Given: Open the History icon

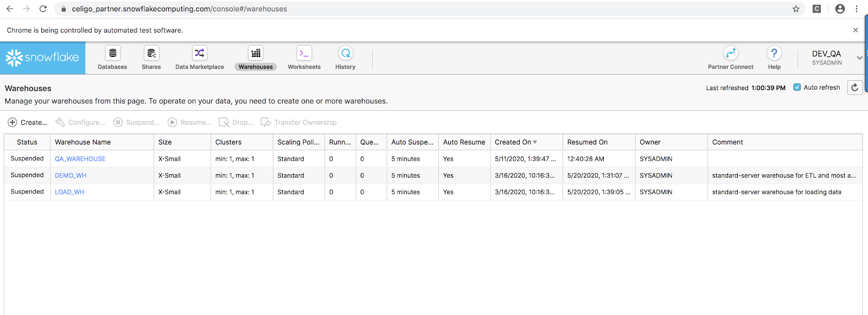Looking at the screenshot, I should coord(346,53).
